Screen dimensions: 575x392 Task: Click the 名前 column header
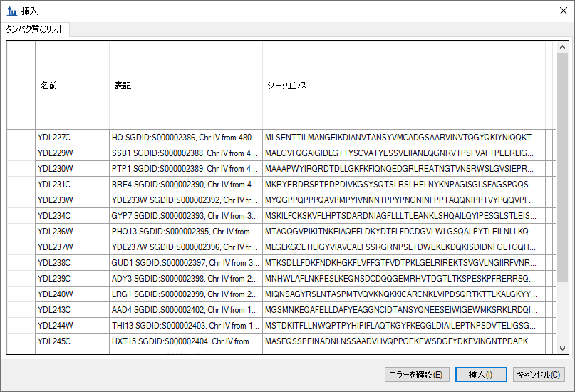(71, 86)
